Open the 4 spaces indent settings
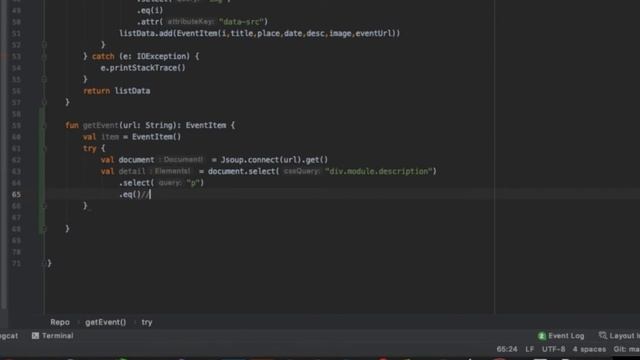This screenshot has width=640, height=360. [589, 349]
